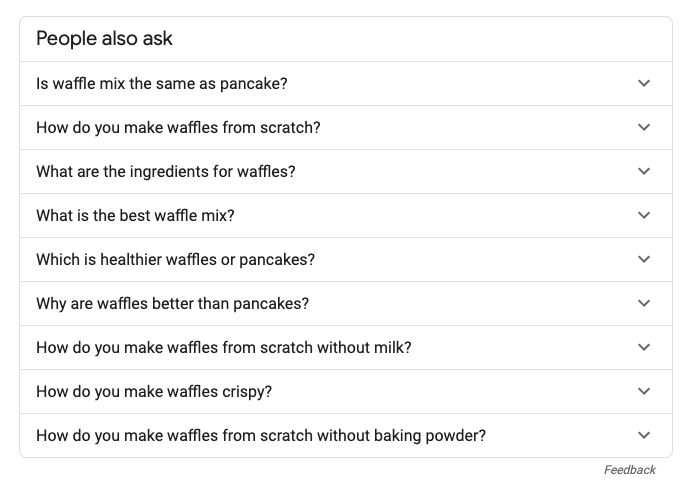Viewport: 694px width, 486px height.
Task: Click chevron next to 'Which is healthier waffles or pancakes?'
Action: pyautogui.click(x=644, y=259)
